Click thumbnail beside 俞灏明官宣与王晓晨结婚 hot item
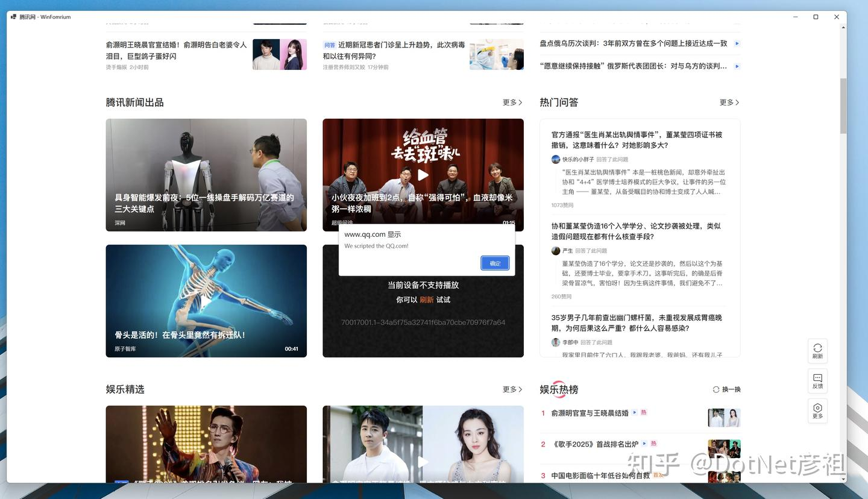The height and width of the screenshot is (499, 868). (724, 418)
